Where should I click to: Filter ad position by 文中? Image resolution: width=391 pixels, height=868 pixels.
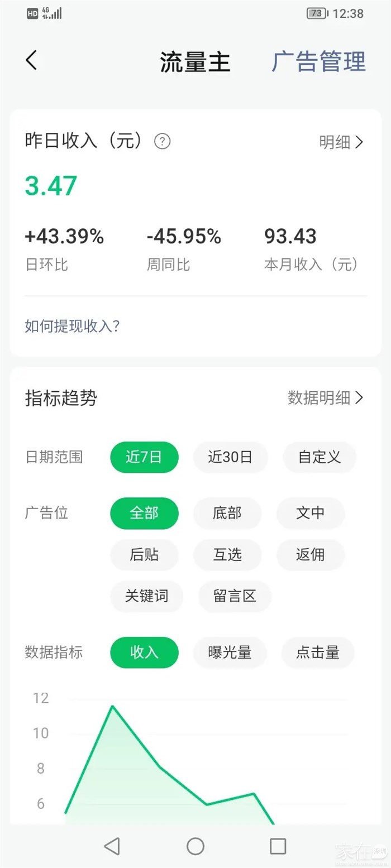click(x=311, y=513)
